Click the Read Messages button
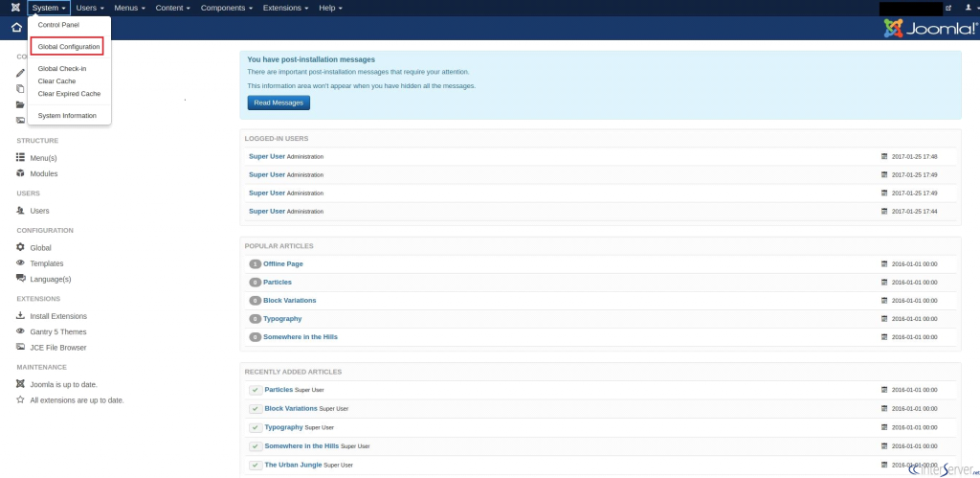 coord(278,102)
